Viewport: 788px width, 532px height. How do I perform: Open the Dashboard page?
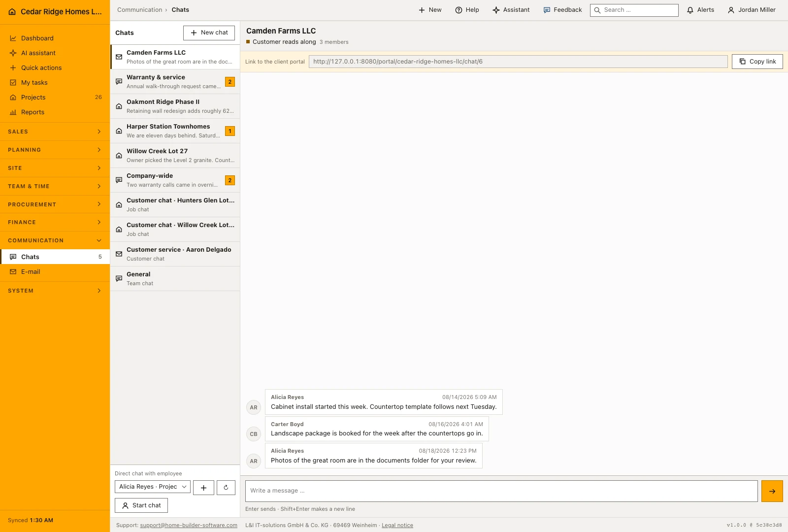click(x=55, y=38)
